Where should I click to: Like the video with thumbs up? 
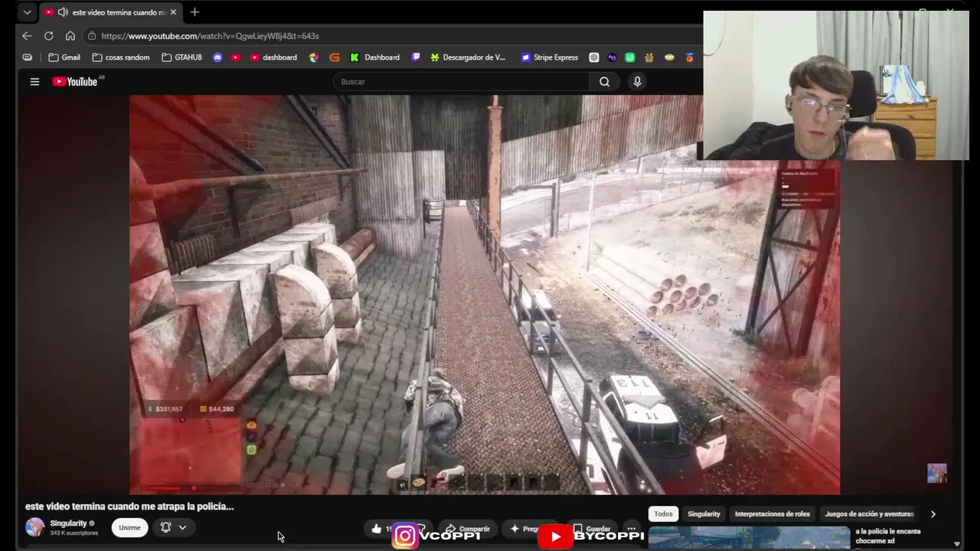[x=377, y=529]
